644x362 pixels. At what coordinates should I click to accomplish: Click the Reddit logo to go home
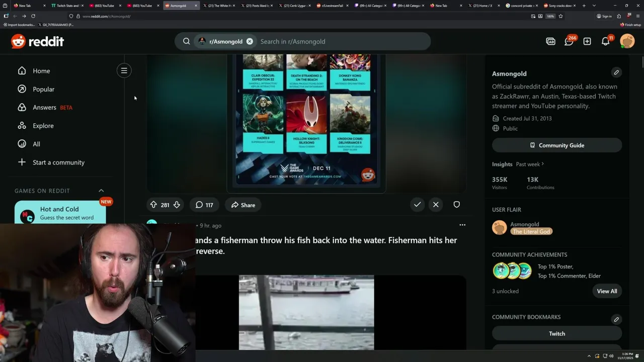[38, 41]
